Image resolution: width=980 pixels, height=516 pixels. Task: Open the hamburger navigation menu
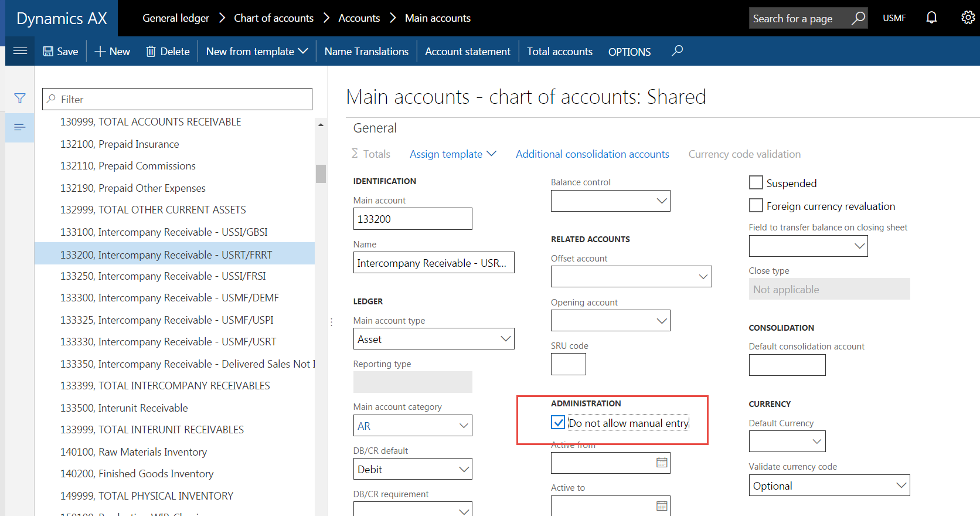pos(20,51)
